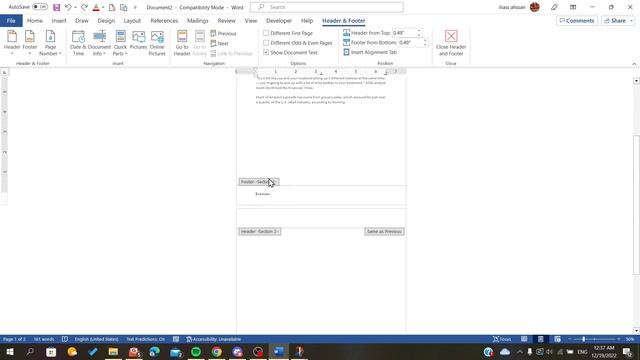This screenshot has width=640, height=360.
Task: Create new document from quick access
Action: pyautogui.click(x=112, y=7)
